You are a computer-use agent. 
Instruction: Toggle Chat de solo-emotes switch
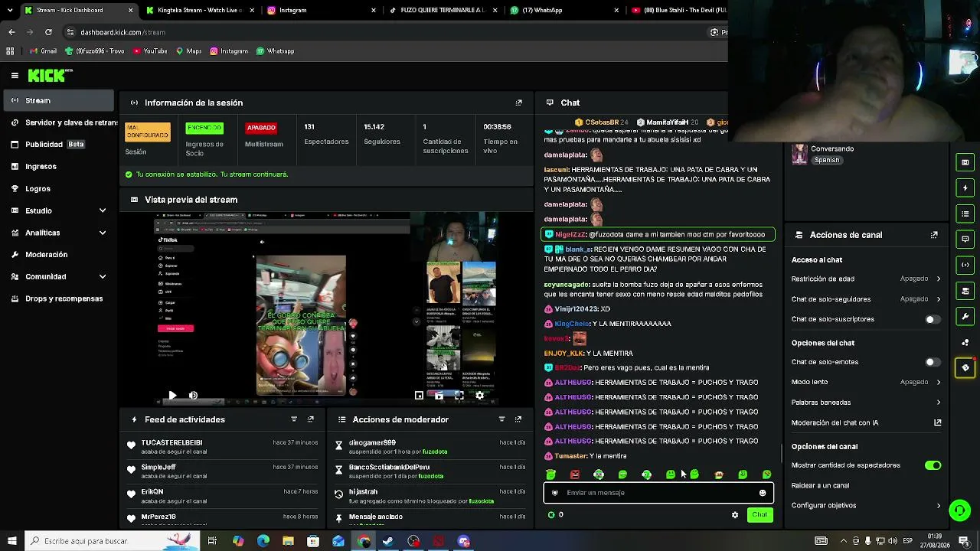(x=933, y=362)
